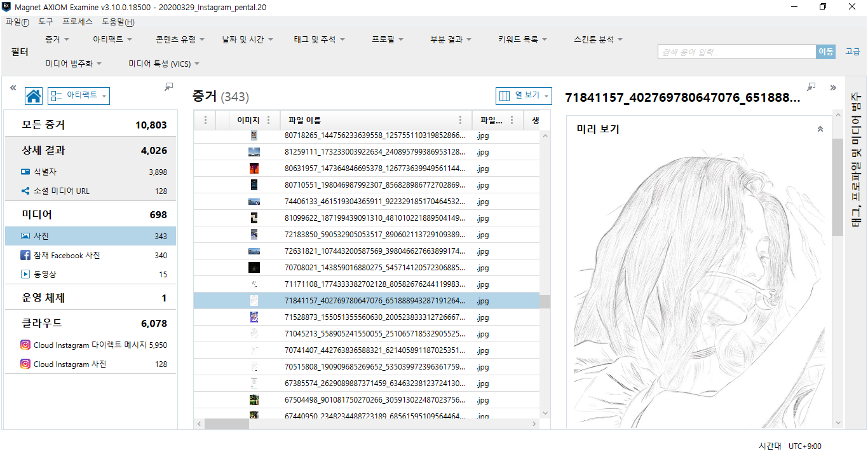Viewport: 868px width, 463px height.
Task: Open 이미지 column options menu
Action: point(269,120)
